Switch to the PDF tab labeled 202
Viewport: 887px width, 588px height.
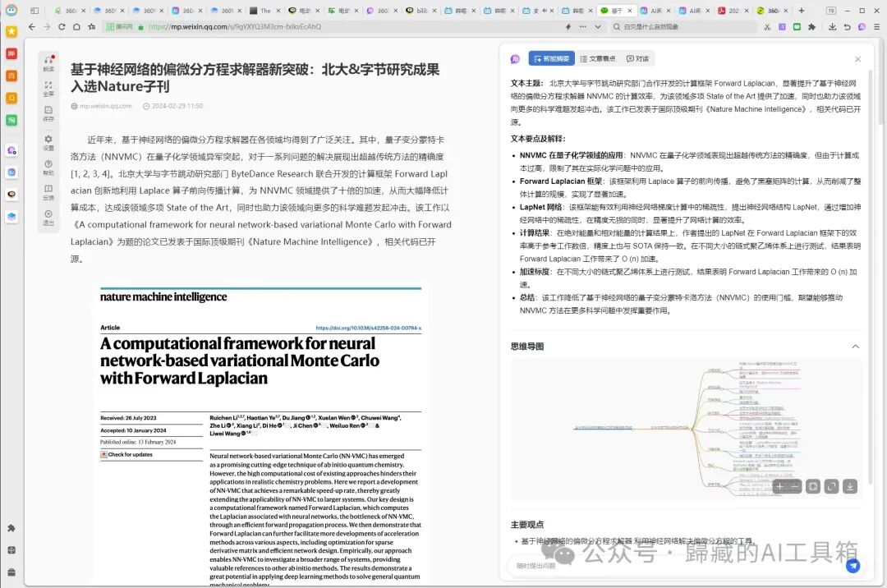(x=733, y=11)
